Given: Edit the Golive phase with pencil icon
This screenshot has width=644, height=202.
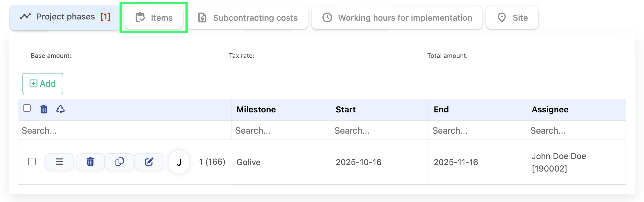Looking at the screenshot, I should point(149,162).
